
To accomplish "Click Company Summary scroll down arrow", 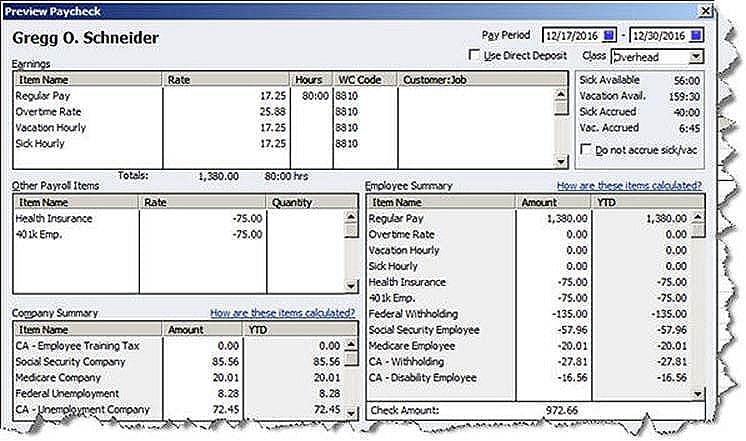I will point(351,413).
